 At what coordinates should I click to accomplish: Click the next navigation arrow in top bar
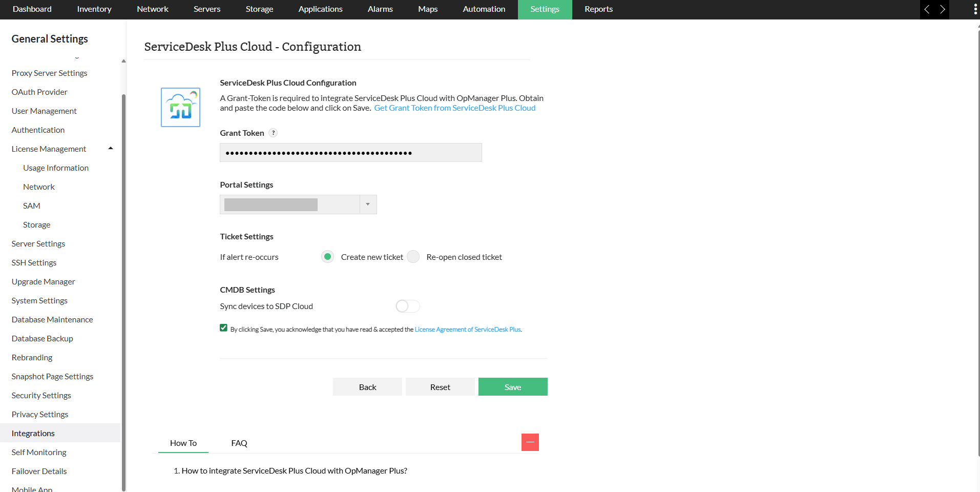942,9
